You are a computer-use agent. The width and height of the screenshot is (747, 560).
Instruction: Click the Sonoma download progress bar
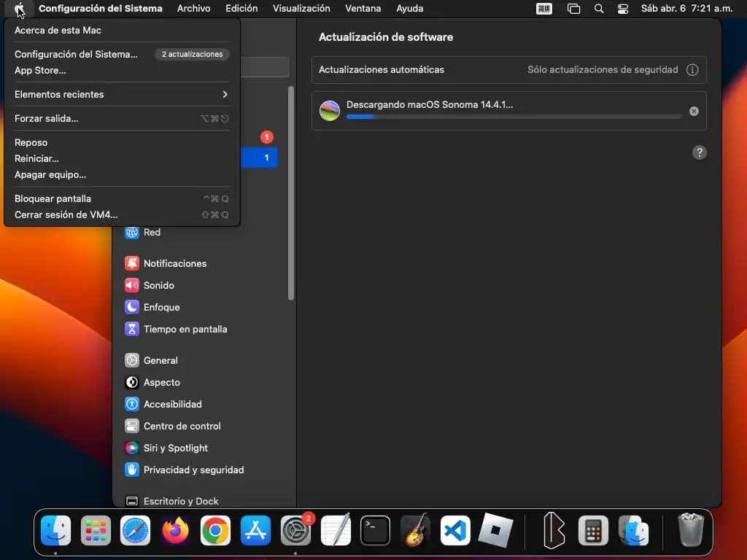tap(514, 117)
